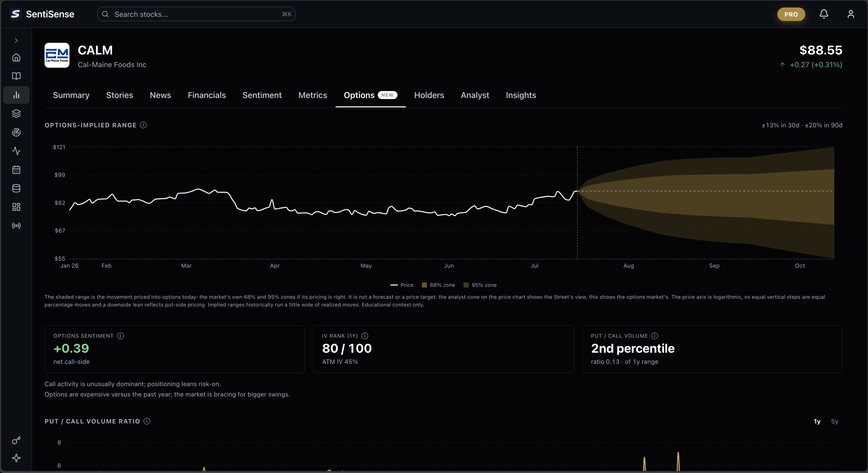Click the Aug label on chart axis
Image resolution: width=868 pixels, height=473 pixels.
click(628, 266)
